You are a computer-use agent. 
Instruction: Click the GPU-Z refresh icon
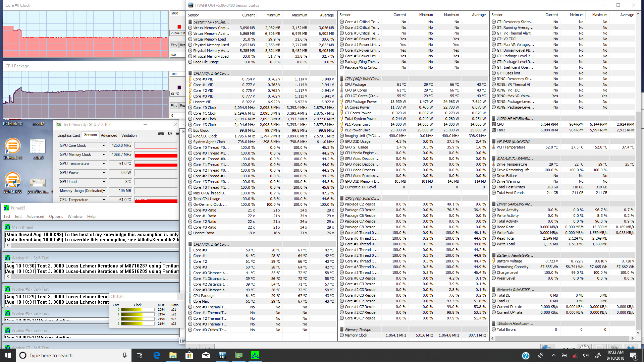170,133
